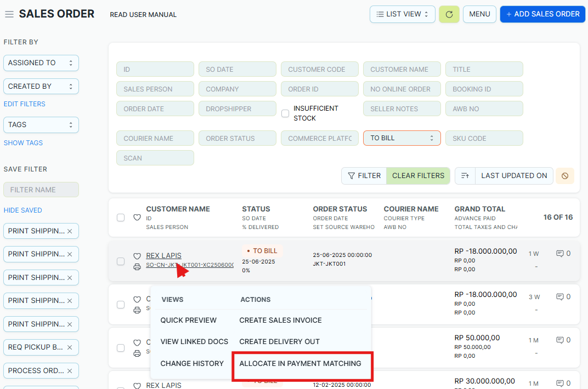
Task: Click the orange clear-sort circle icon
Action: click(x=565, y=175)
